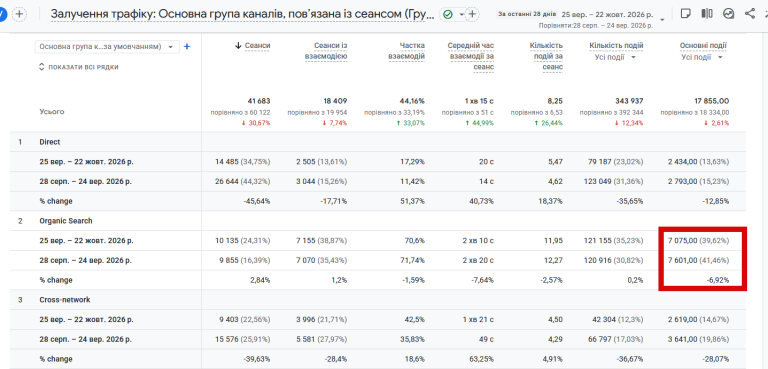This screenshot has width=768, height=369.
Task: Click the add comparison plus circle at top left
Action: (19, 14)
